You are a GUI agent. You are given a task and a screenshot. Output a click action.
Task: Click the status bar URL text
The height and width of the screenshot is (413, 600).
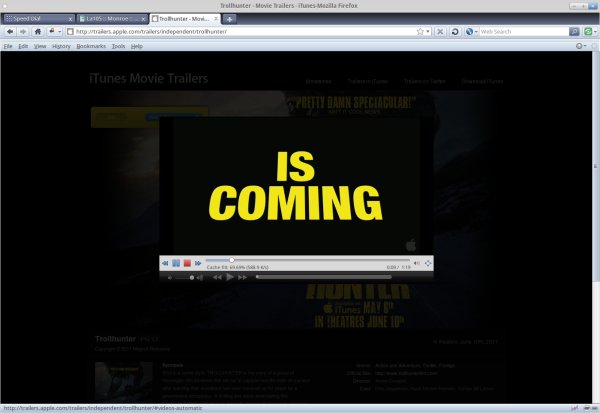click(103, 408)
